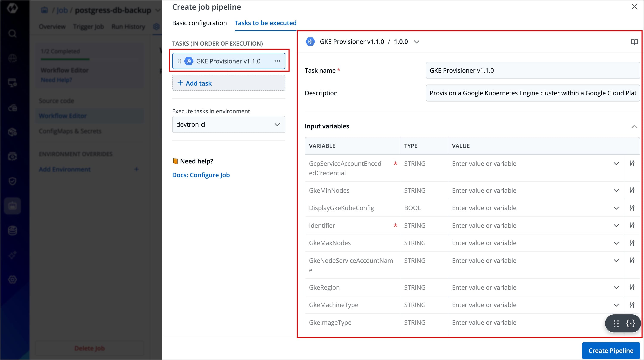644x360 pixels.
Task: Click the Task name input field
Action: coord(533,71)
